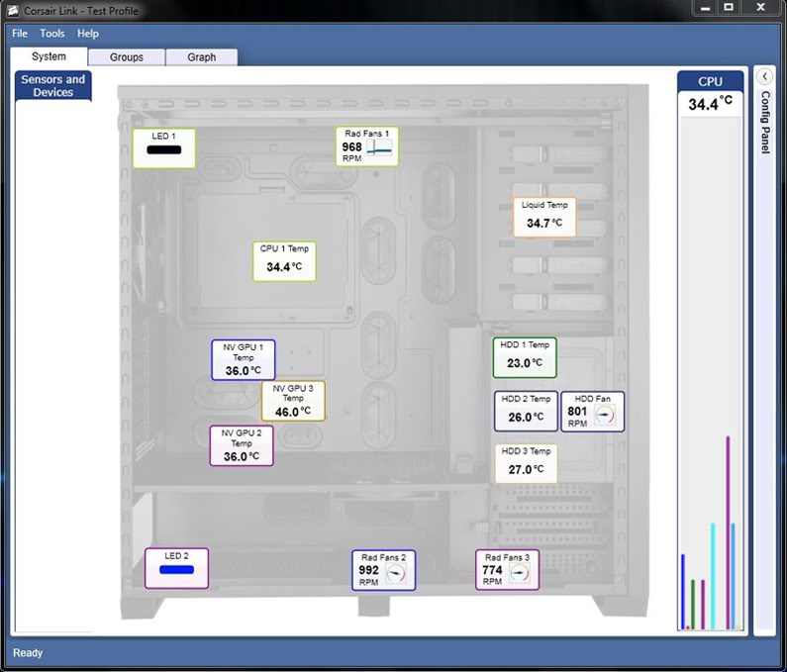This screenshot has height=672, width=787.
Task: Select the CPU 1 Temp sensor tile
Action: point(284,261)
